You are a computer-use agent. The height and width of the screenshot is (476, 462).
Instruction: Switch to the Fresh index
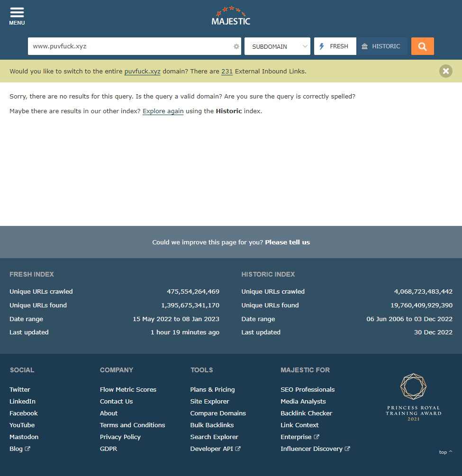tap(335, 46)
